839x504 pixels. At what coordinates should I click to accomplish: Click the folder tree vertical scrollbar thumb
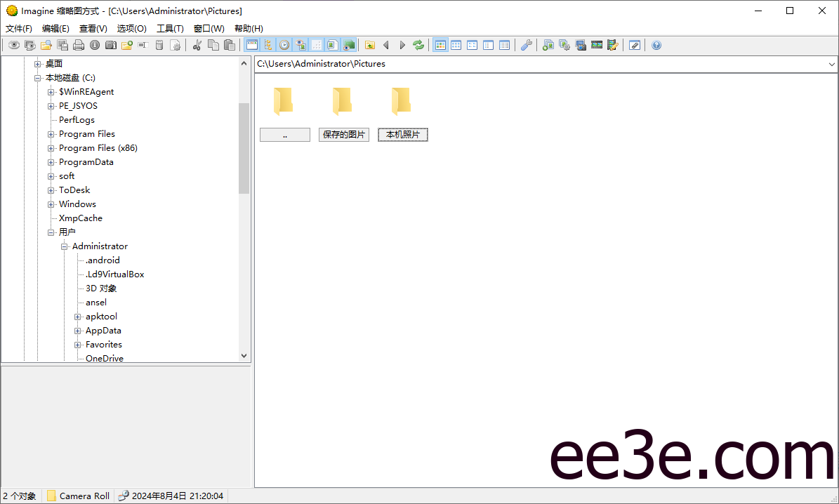(x=244, y=147)
